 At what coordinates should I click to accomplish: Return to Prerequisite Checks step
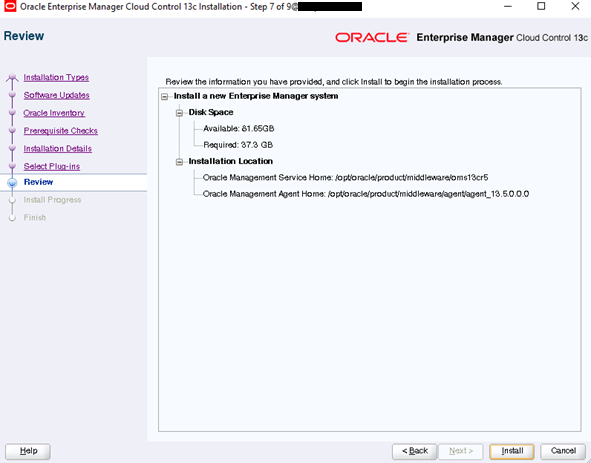[61, 130]
